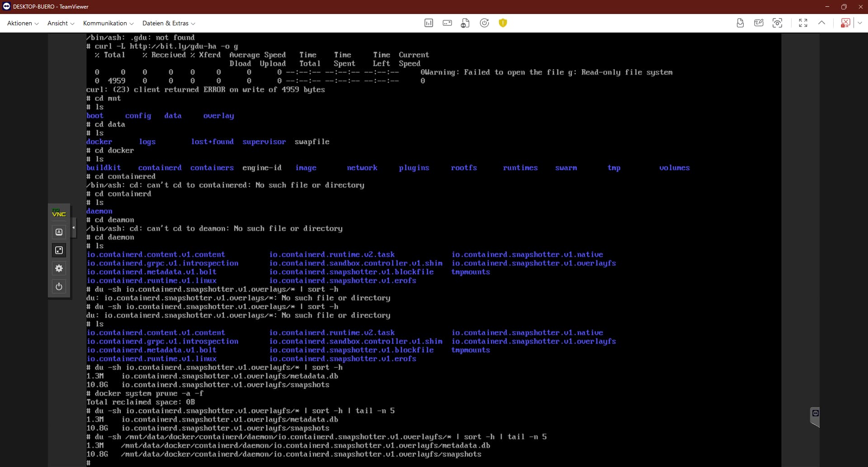The width and height of the screenshot is (868, 467).
Task: Toggle noVNC fullscreen/scaling button
Action: [59, 250]
